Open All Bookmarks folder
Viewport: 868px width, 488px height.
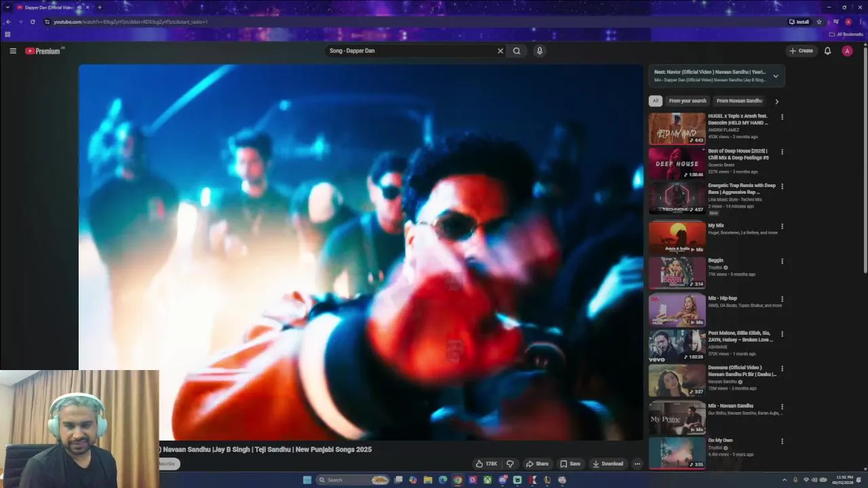click(x=846, y=34)
